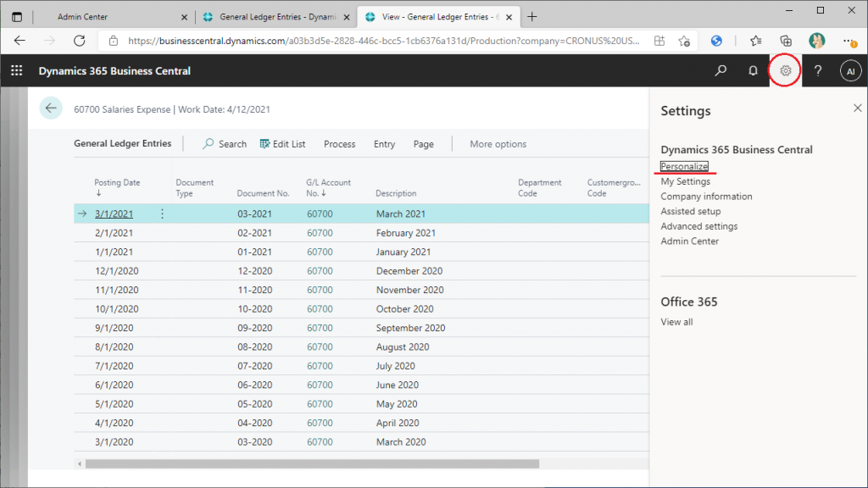Select the View - General Ledger Entries tab
This screenshot has width=868, height=488.
pyautogui.click(x=440, y=17)
